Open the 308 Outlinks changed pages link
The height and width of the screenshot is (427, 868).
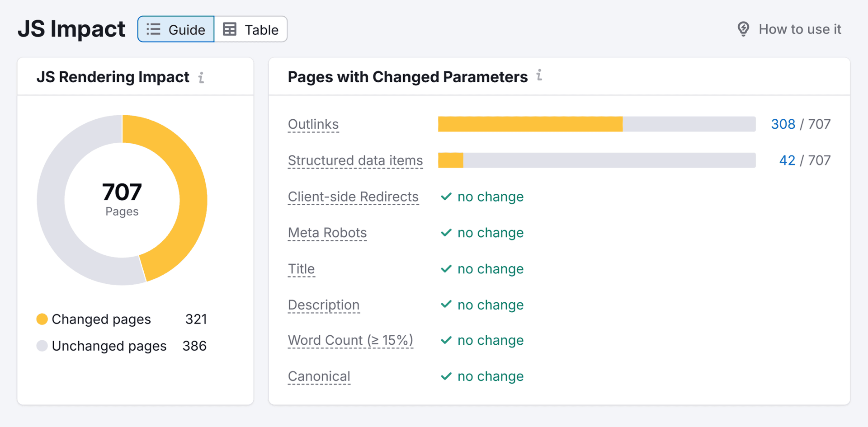coord(783,124)
